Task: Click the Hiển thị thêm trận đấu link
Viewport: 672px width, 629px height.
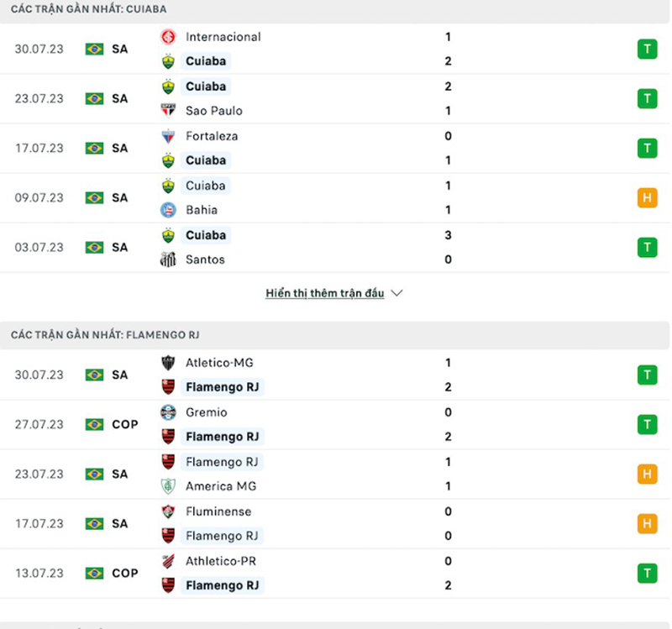Action: click(324, 293)
